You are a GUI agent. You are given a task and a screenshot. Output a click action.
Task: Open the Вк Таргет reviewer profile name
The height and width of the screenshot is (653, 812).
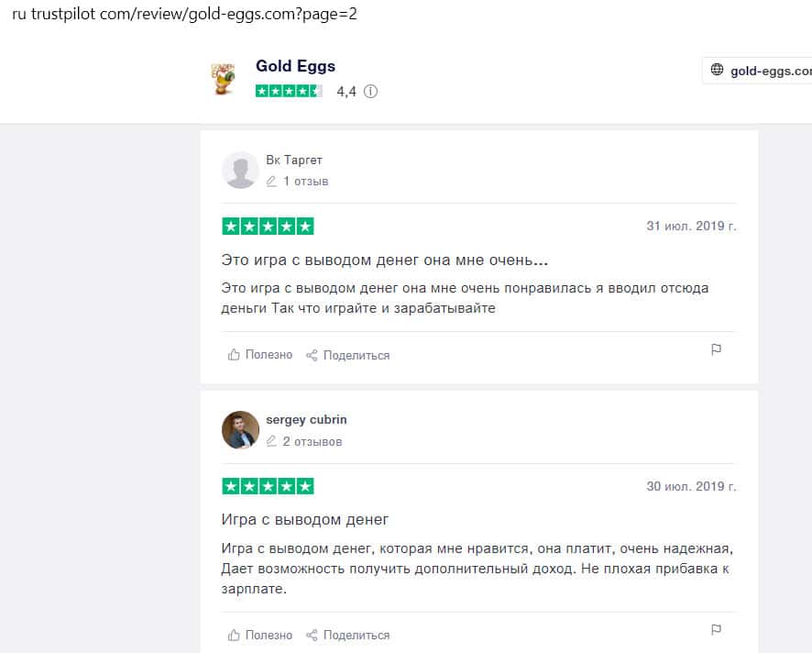(294, 160)
